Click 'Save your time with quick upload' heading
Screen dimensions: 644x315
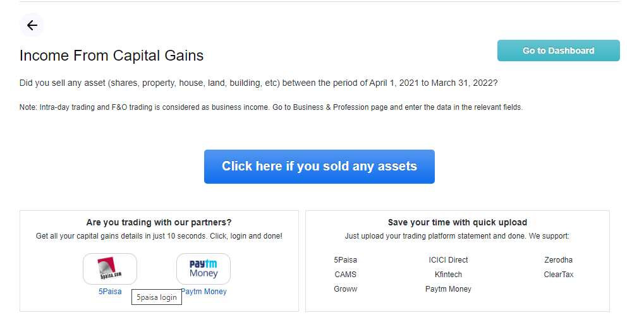coord(457,222)
